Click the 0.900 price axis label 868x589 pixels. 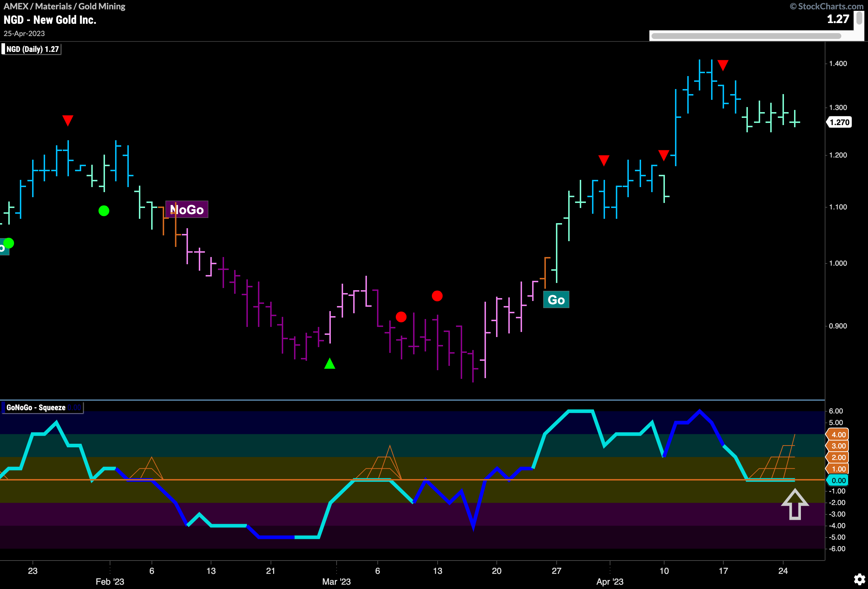(x=838, y=326)
